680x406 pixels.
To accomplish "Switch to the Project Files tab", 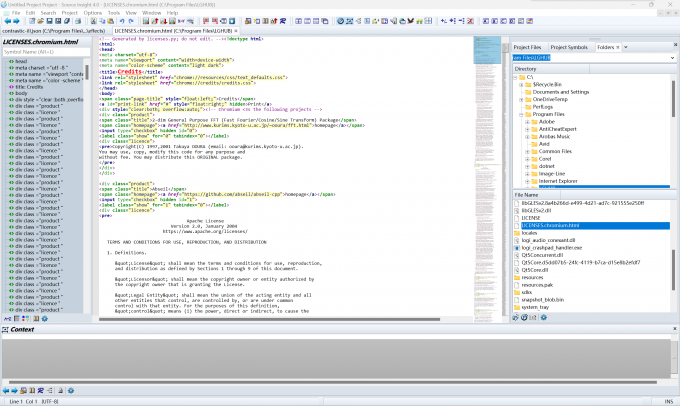I will point(527,47).
